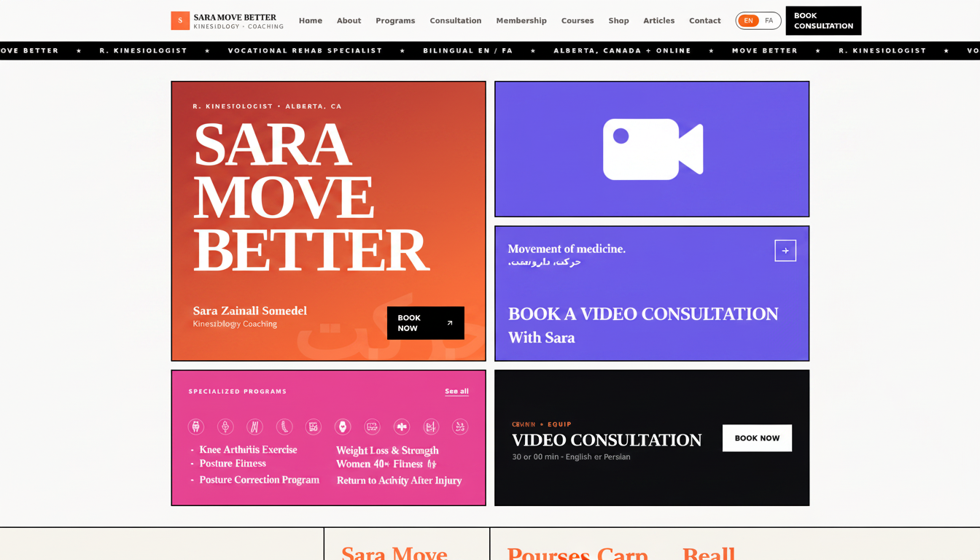The height and width of the screenshot is (560, 980).
Task: Select the torso icon in Specialized Programs
Action: pos(195,427)
